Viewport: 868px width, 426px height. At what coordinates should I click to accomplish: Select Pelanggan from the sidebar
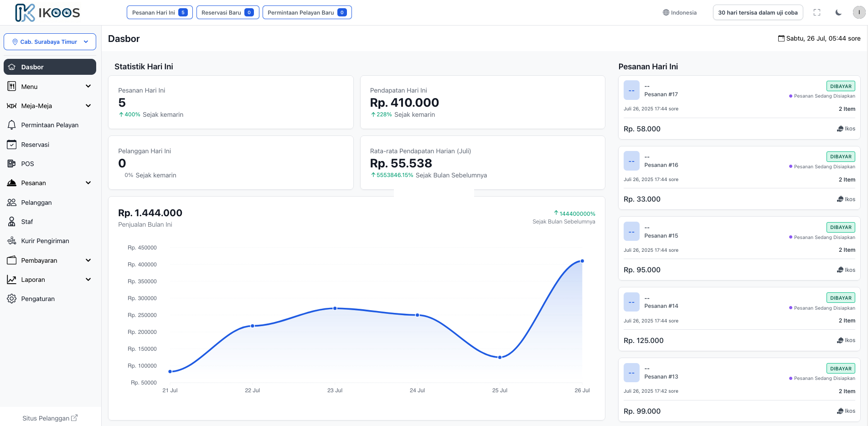point(36,203)
